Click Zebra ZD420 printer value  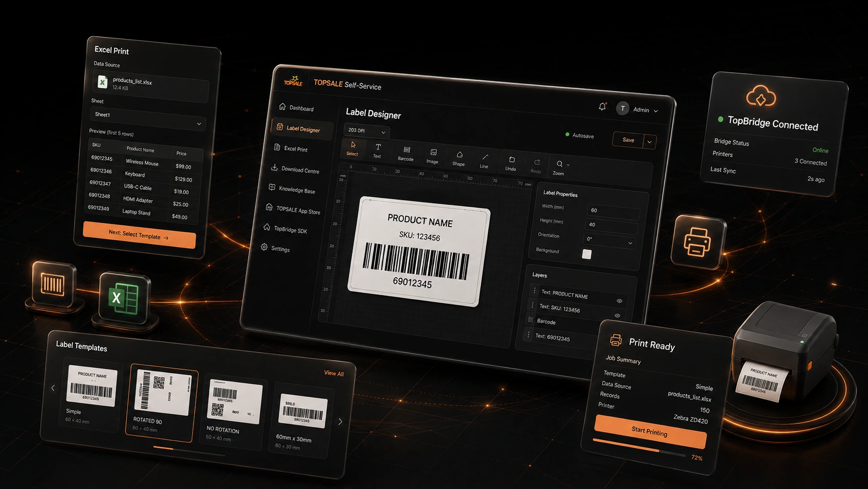690,419
